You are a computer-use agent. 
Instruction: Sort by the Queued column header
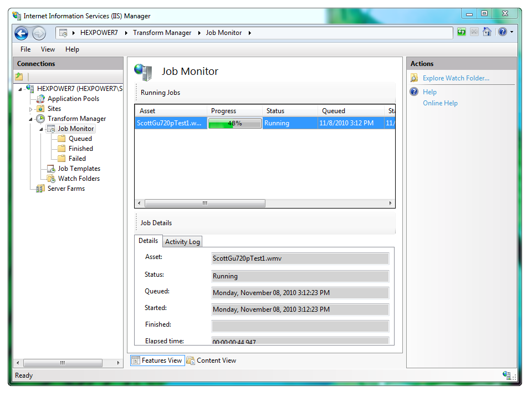pos(351,111)
